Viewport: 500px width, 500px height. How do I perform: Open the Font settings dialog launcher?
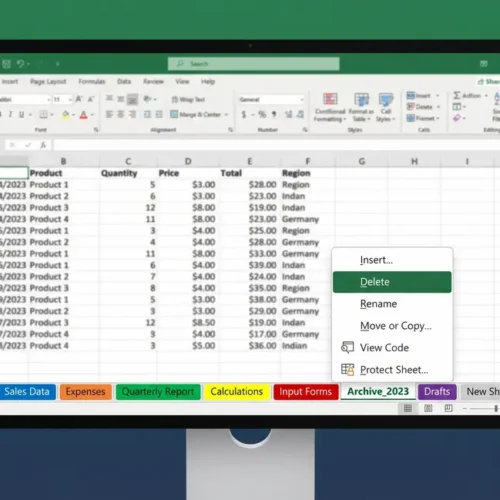[96, 130]
